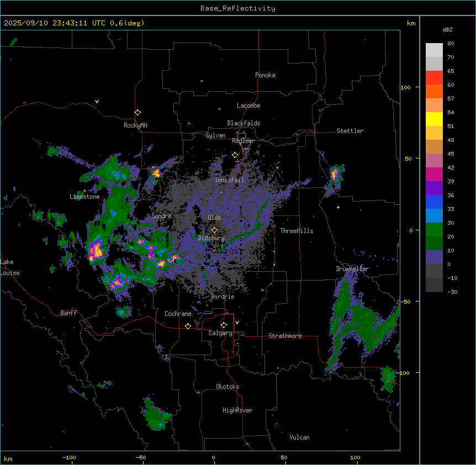This screenshot has width=476, height=465.
Task: Click the Cochrane label
Action: (x=178, y=314)
